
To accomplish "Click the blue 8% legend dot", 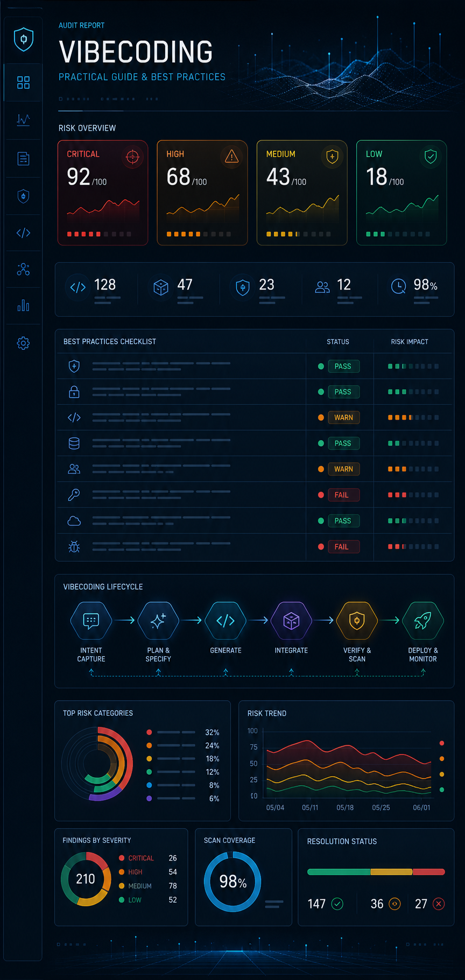I will tap(149, 785).
